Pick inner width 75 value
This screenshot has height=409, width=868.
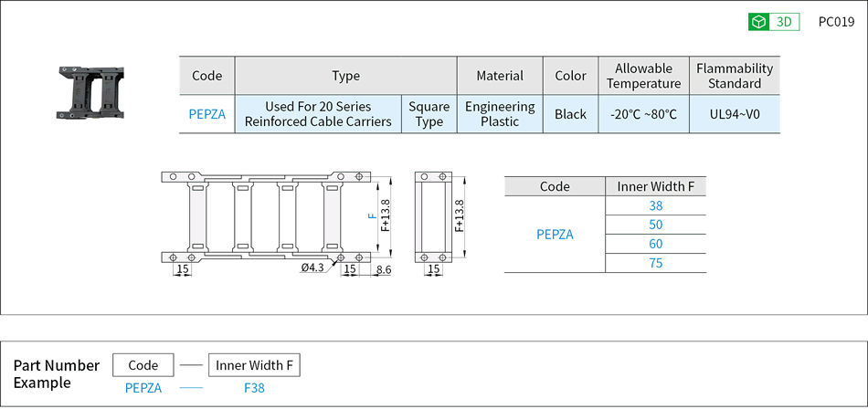(655, 263)
